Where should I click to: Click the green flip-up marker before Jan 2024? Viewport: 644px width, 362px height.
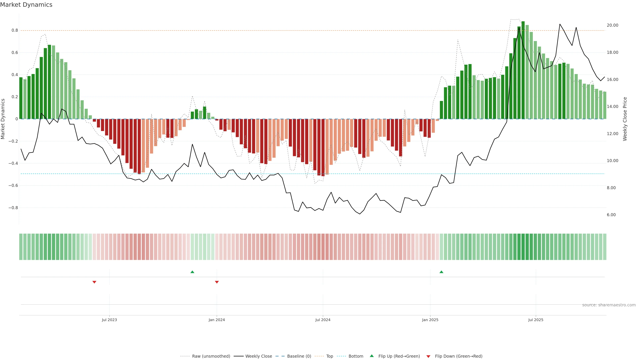tap(192, 272)
